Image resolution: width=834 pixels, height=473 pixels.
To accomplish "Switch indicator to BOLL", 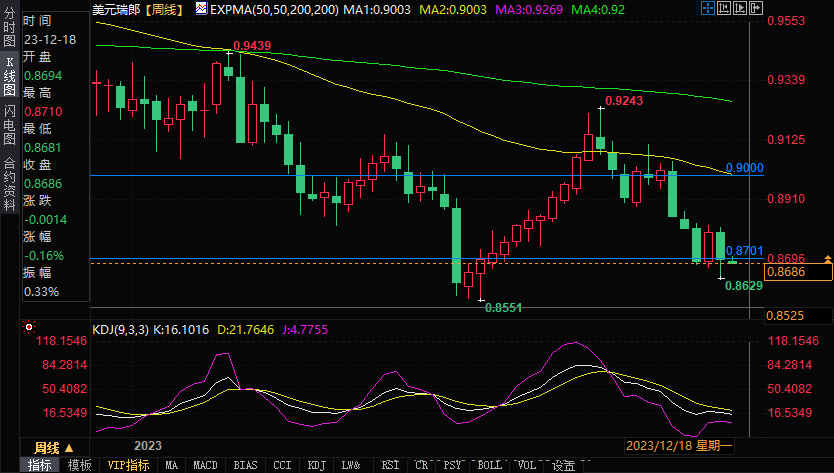I will coord(489,465).
